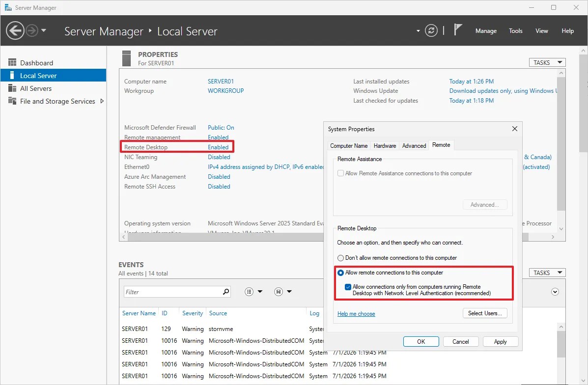Click the magnifier search icon in Filter

tap(226, 292)
